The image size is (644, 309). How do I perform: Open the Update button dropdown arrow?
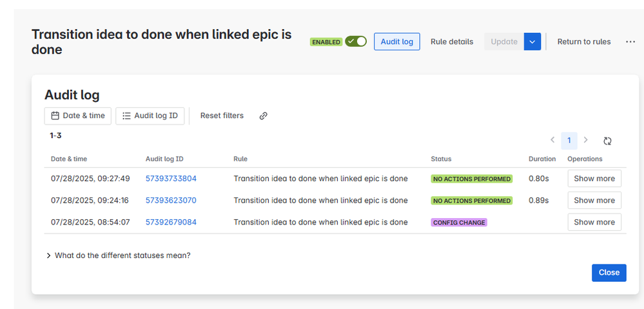coord(532,41)
